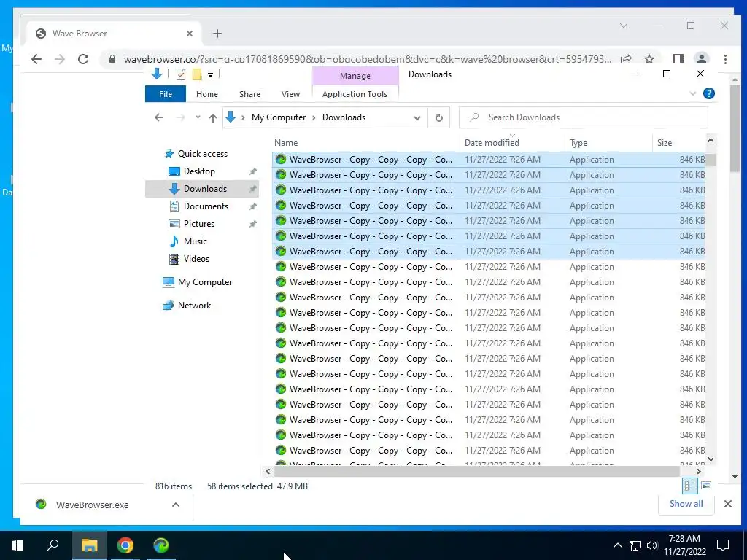Open Chrome side panel icon
This screenshot has height=560, width=747.
click(678, 59)
